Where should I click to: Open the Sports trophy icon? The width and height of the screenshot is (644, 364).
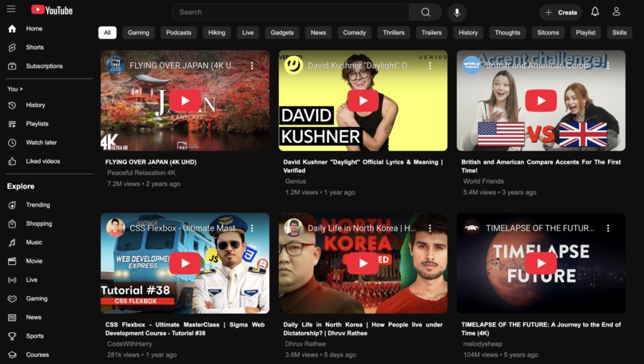pos(12,337)
